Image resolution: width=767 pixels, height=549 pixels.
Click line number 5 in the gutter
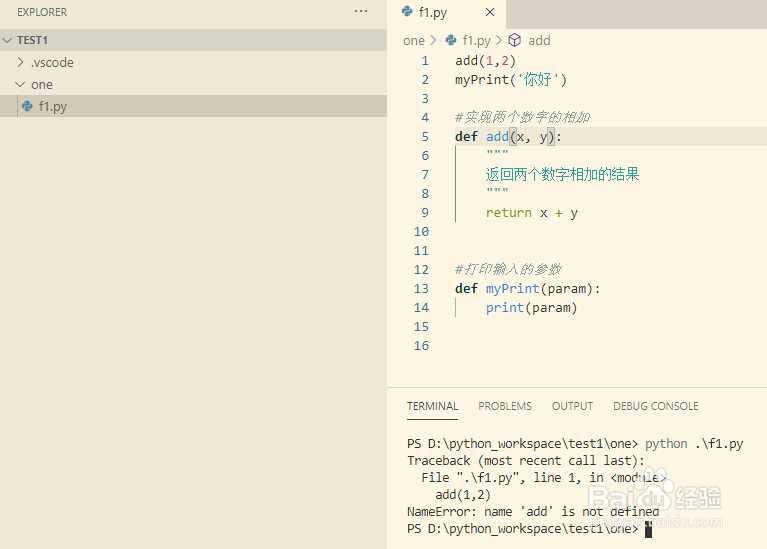pyautogui.click(x=425, y=137)
